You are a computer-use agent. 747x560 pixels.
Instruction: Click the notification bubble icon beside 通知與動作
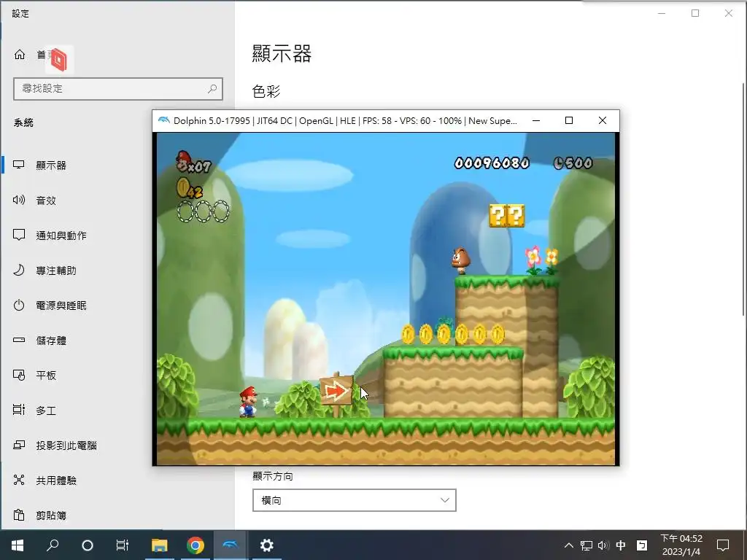coord(18,235)
